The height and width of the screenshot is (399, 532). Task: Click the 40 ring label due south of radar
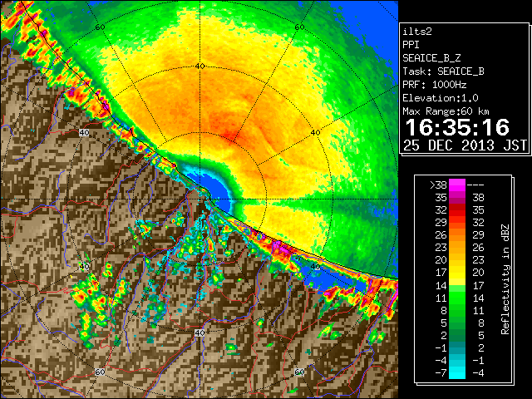(199, 332)
